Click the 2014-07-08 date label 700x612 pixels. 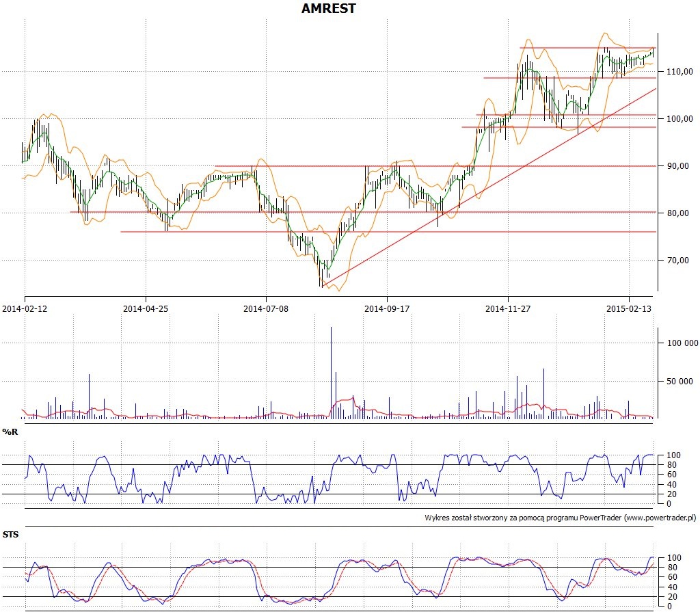click(266, 308)
